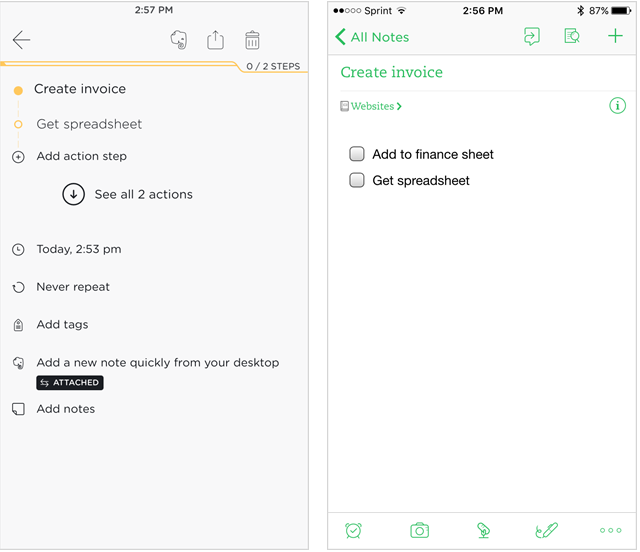Tap the orange dot beside Create invoice
640x552 pixels.
pyautogui.click(x=18, y=90)
